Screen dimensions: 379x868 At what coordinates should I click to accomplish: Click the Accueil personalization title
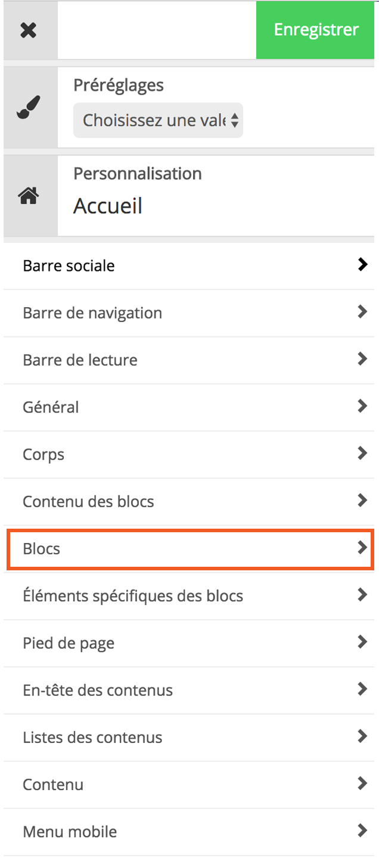coord(108,206)
